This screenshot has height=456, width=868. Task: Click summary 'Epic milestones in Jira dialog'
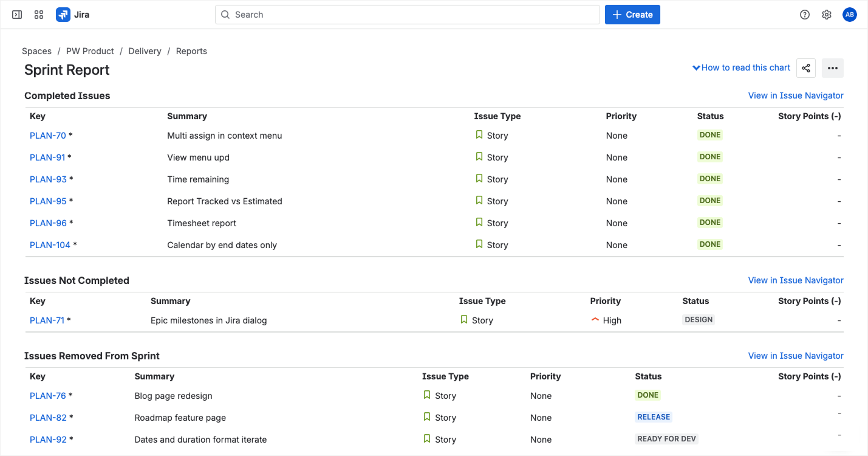pyautogui.click(x=209, y=320)
